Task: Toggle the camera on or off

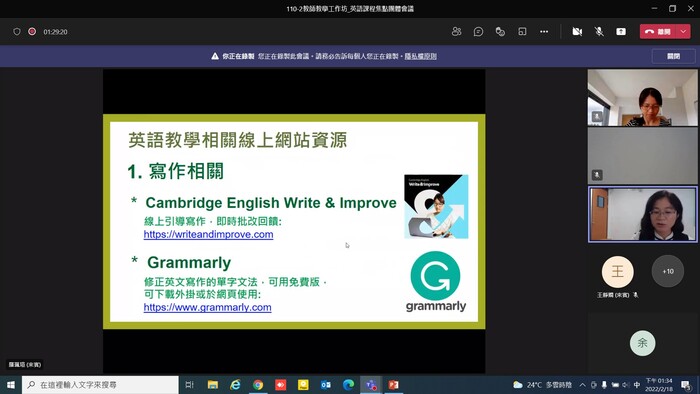Action: coord(577,32)
